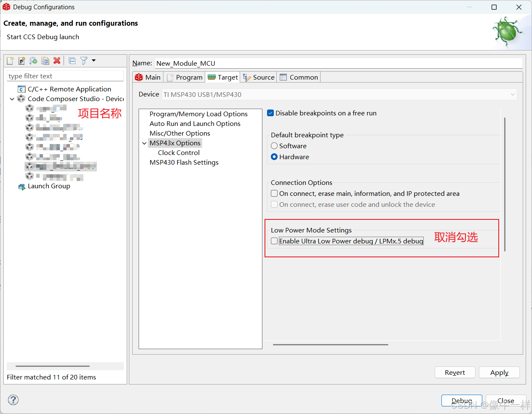Viewport: 532px width, 414px height.
Task: Select the Launch Group entry
Action: coord(49,186)
